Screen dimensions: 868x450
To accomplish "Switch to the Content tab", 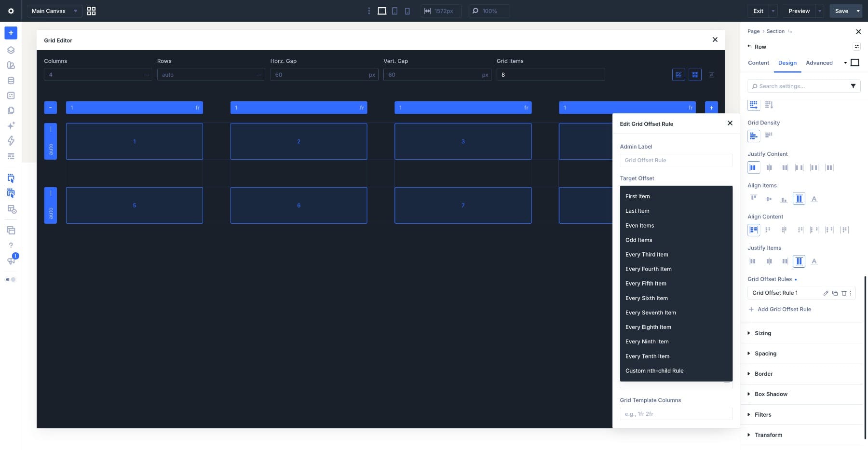I will point(758,63).
